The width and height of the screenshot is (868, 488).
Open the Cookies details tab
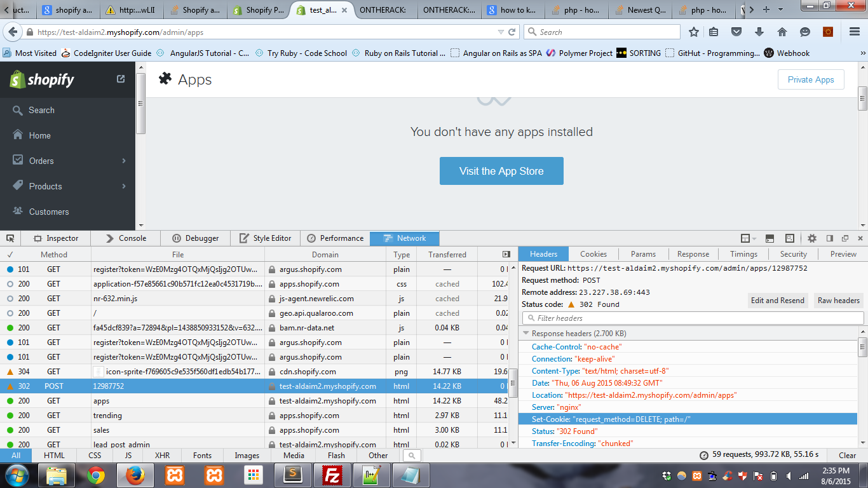tap(593, 254)
